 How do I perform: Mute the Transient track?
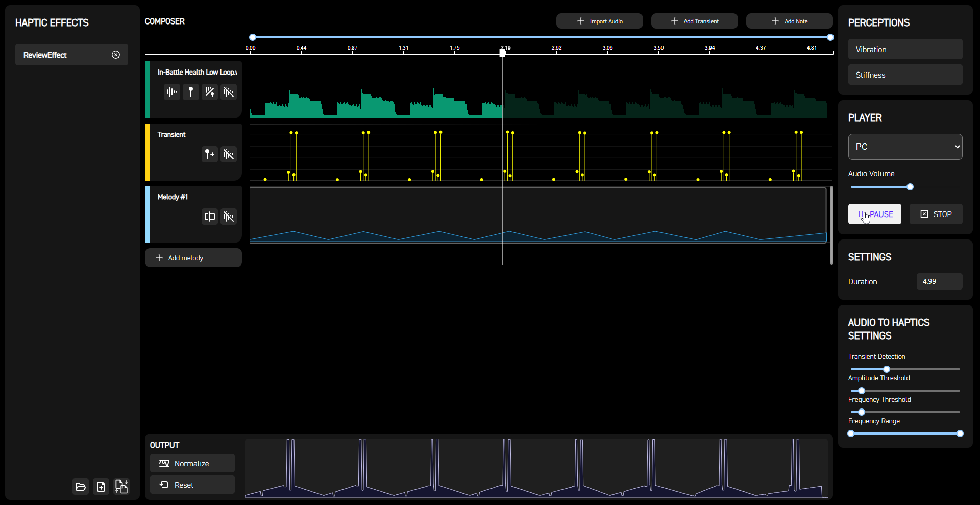click(x=228, y=154)
